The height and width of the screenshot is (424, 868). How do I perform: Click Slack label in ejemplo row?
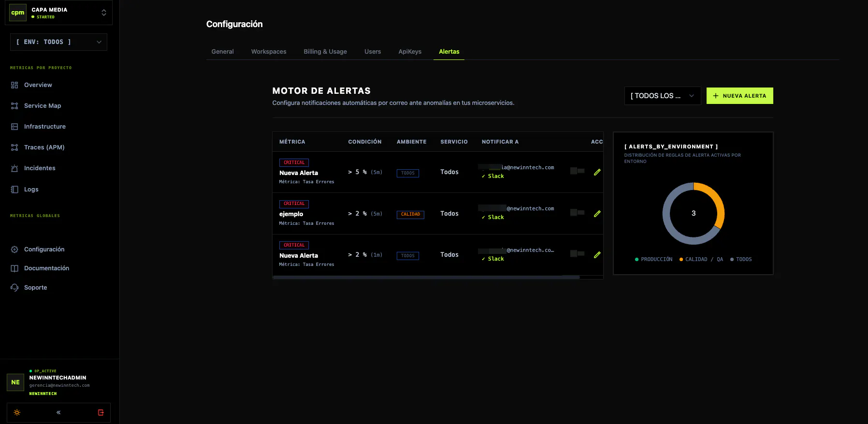(496, 218)
